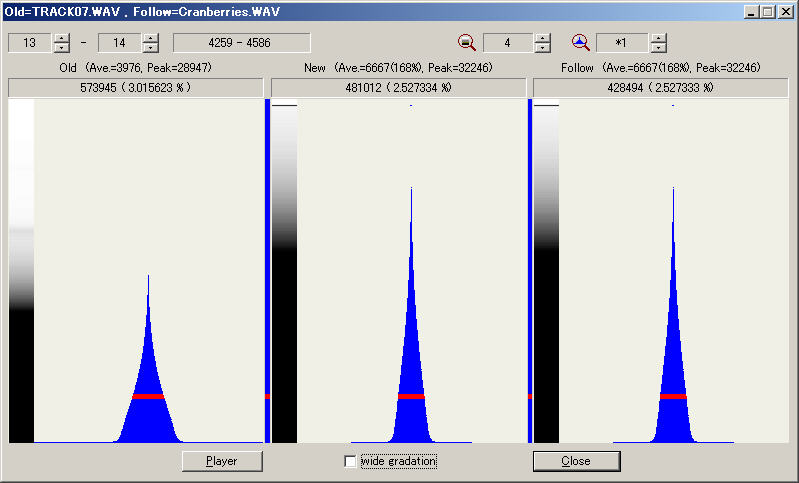Screen dimensions: 799x483
Task: Click the blue level bar left of New histogram
Action: 268,271
